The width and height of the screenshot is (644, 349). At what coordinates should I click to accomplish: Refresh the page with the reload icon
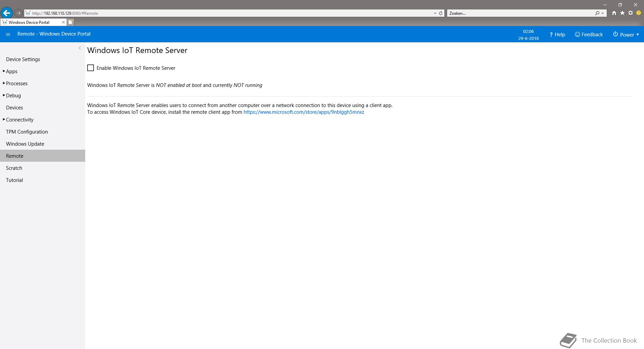(441, 13)
